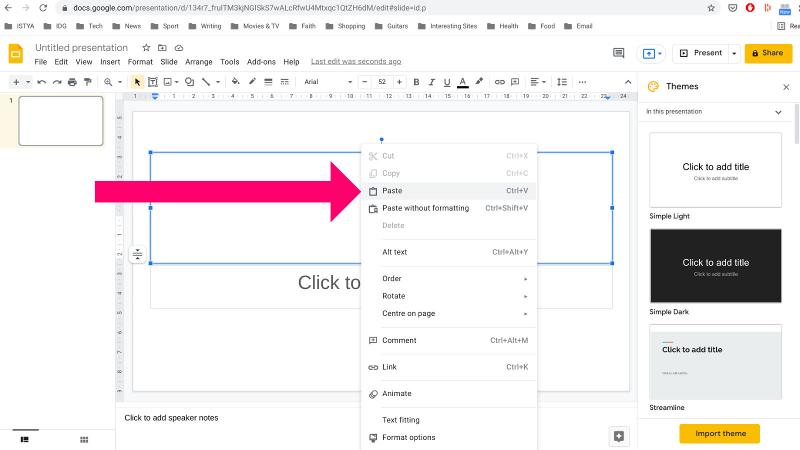Select the paint format roller tool
The width and height of the screenshot is (800, 450).
coord(87,82)
